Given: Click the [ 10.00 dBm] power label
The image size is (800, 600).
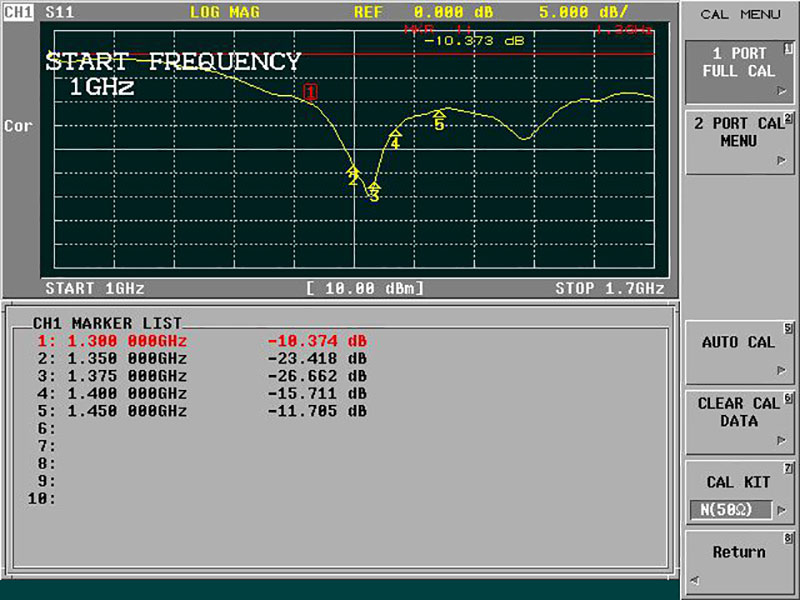Looking at the screenshot, I should pyautogui.click(x=365, y=288).
